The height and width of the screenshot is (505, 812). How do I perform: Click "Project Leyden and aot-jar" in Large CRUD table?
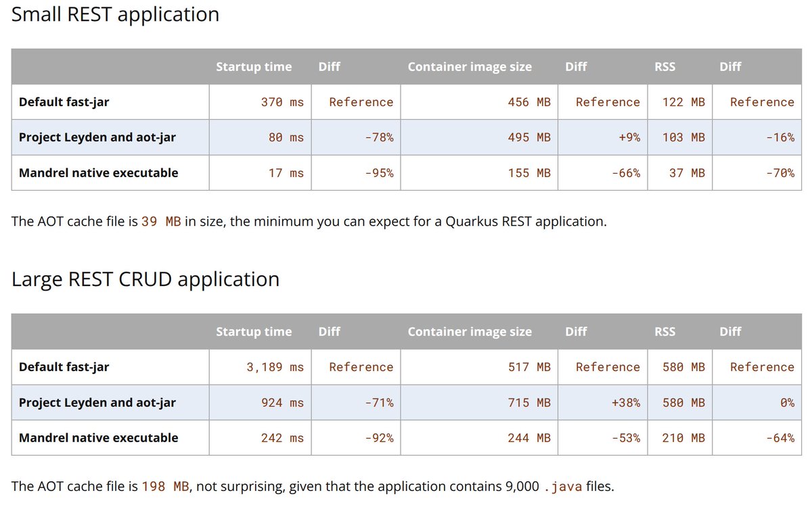tap(97, 402)
